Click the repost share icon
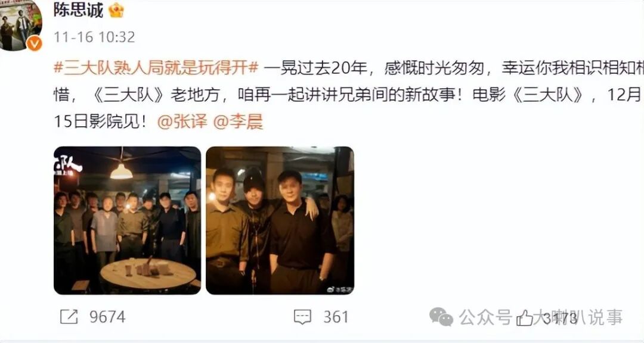The width and height of the screenshot is (644, 343). point(69,317)
